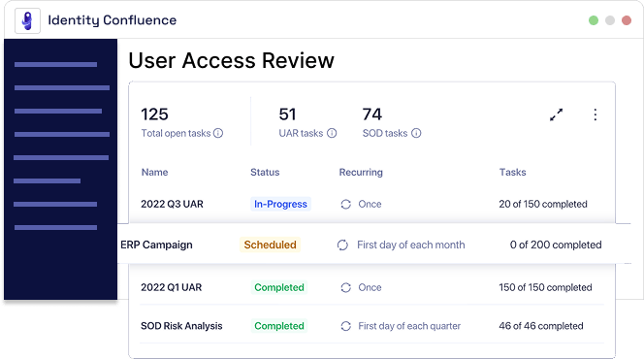Select the seventh sidebar menu item

pyautogui.click(x=55, y=204)
